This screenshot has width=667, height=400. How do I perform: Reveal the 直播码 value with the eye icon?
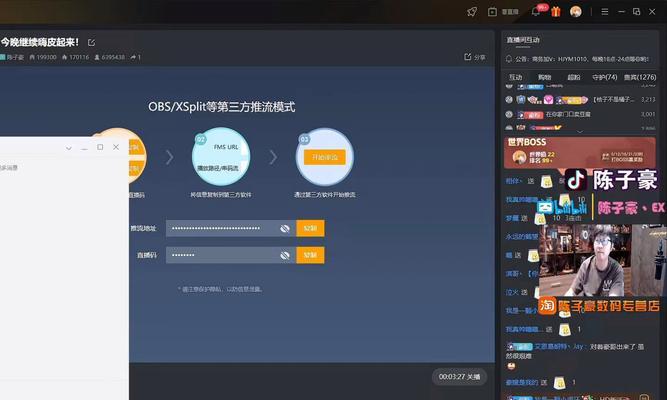click(x=285, y=255)
